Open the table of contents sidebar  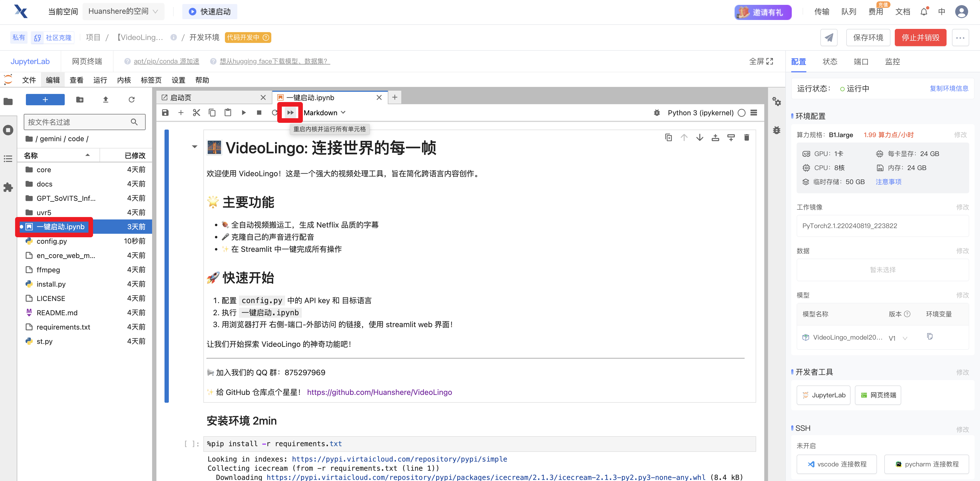pos(8,159)
